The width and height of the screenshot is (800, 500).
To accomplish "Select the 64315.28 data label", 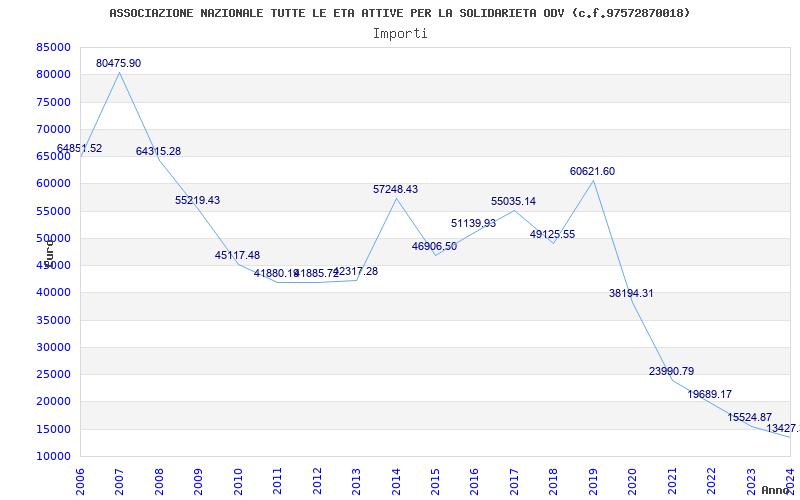I will (x=158, y=152).
